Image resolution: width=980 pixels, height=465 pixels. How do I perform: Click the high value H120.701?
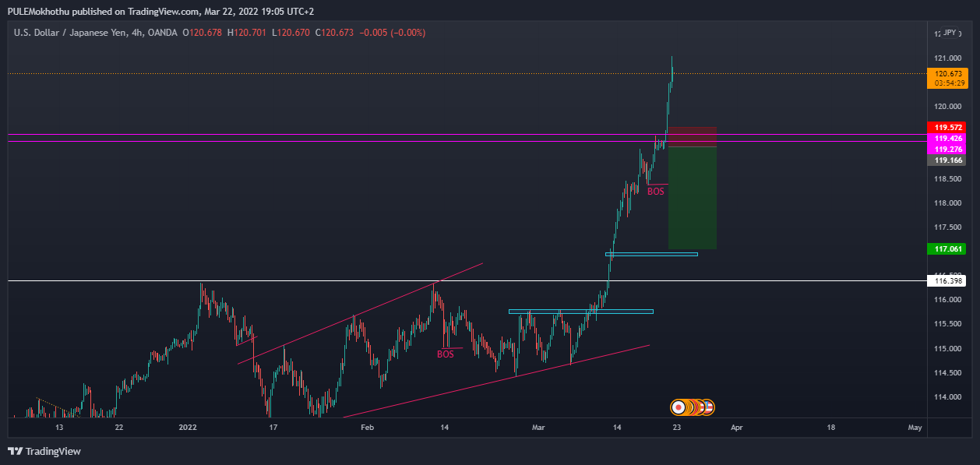click(x=247, y=33)
